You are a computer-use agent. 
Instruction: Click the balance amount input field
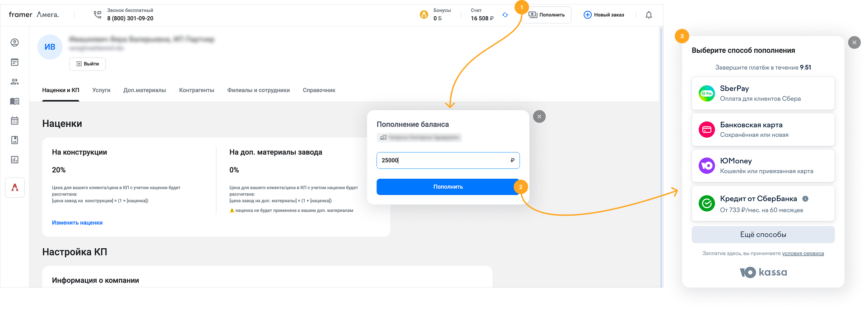pyautogui.click(x=442, y=160)
